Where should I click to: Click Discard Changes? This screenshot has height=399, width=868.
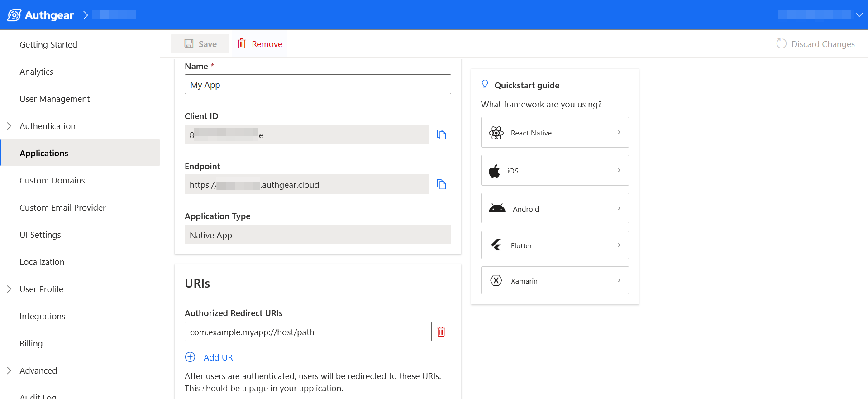coord(816,44)
